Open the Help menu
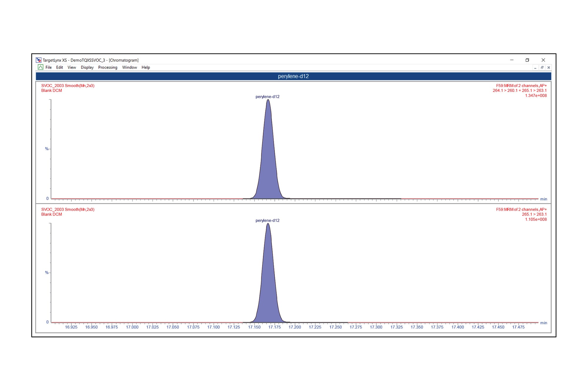588x392 pixels. point(146,67)
